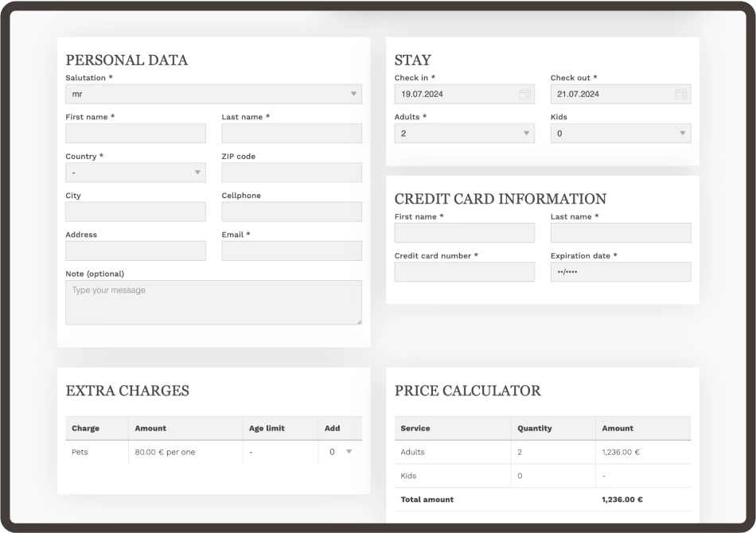Viewport: 756px width, 533px height.
Task: Click the EXTRA CHARGES heading
Action: click(x=127, y=391)
